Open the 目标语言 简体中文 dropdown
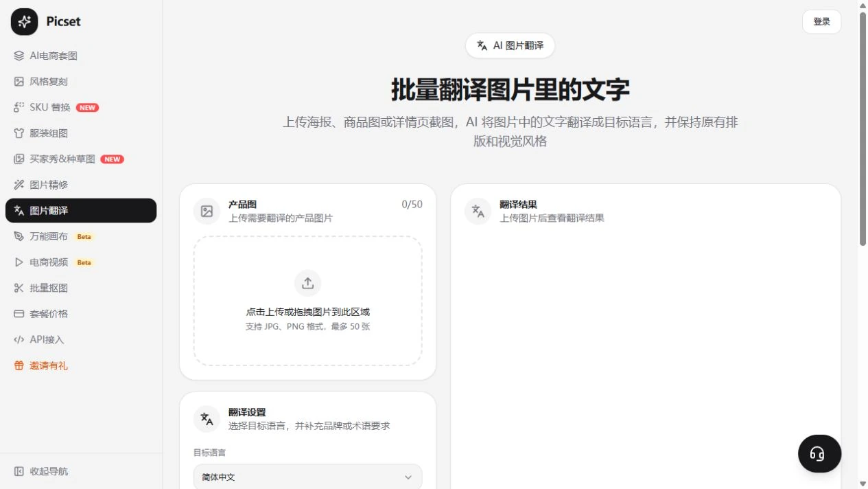The height and width of the screenshot is (489, 868). coord(307,477)
